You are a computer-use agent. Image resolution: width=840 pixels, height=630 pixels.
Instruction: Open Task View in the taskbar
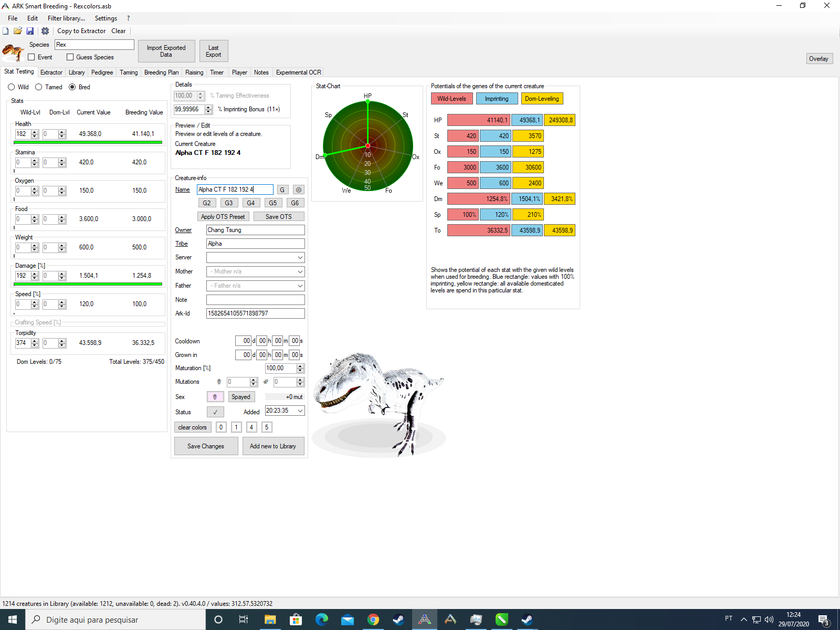[x=244, y=619]
